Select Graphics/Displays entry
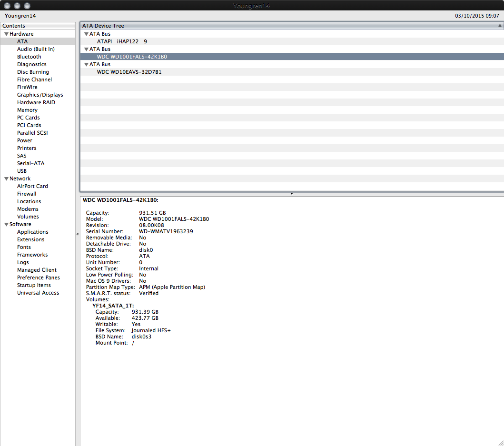The image size is (504, 446). 40,95
